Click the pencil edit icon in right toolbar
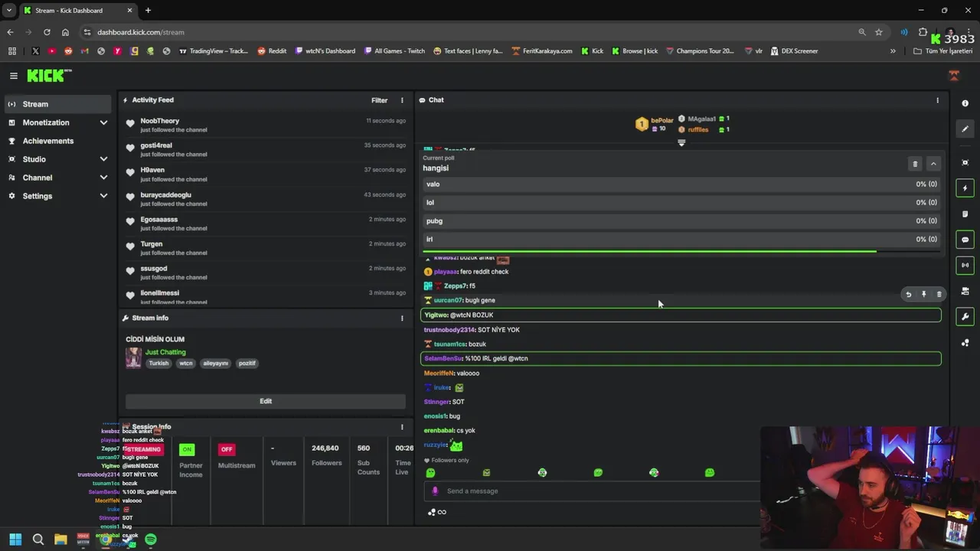Screen dimensions: 980x551 (x=965, y=129)
